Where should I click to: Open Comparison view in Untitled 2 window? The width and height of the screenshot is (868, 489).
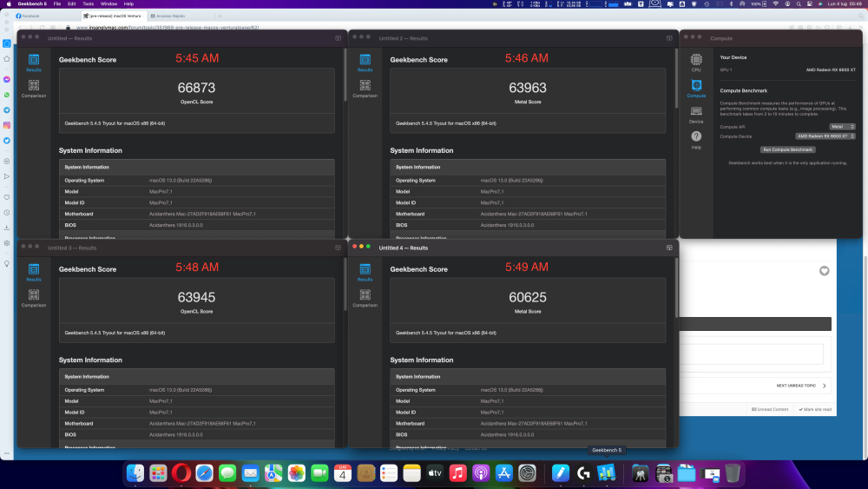tap(365, 89)
